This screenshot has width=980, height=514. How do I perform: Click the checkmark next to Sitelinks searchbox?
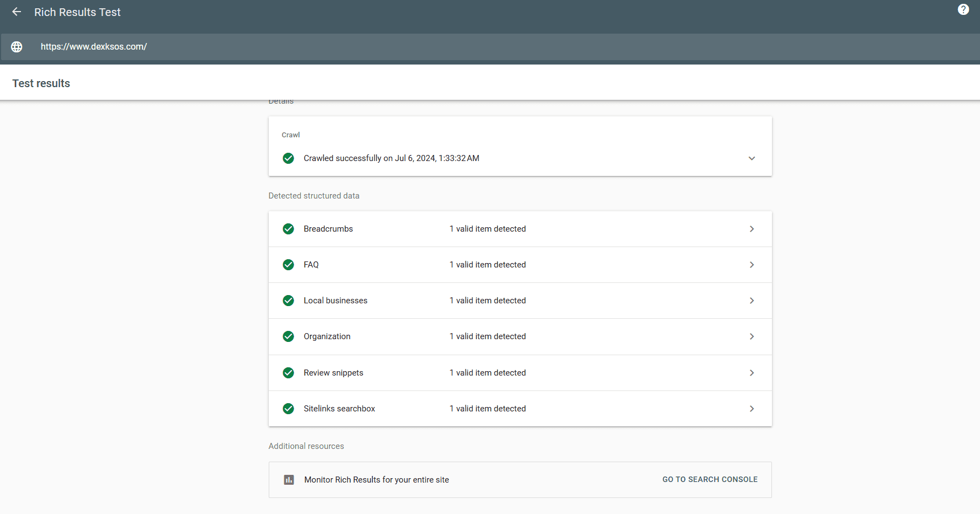click(x=288, y=409)
